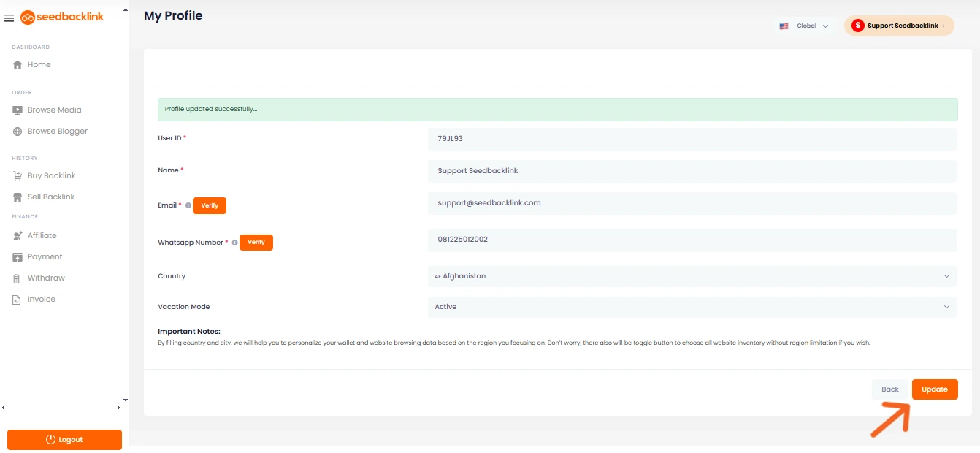Click the Browse Blogger globe icon
980x453 pixels.
click(18, 132)
